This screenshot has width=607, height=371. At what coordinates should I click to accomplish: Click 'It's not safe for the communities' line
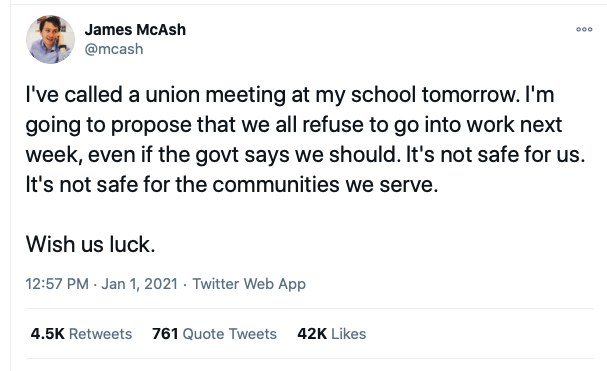[232, 184]
